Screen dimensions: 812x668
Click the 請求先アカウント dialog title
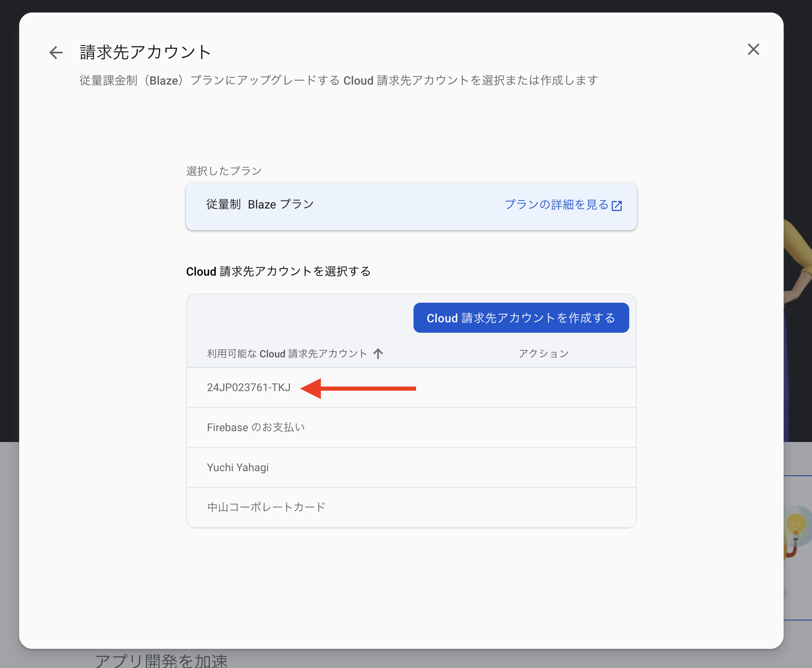click(145, 53)
